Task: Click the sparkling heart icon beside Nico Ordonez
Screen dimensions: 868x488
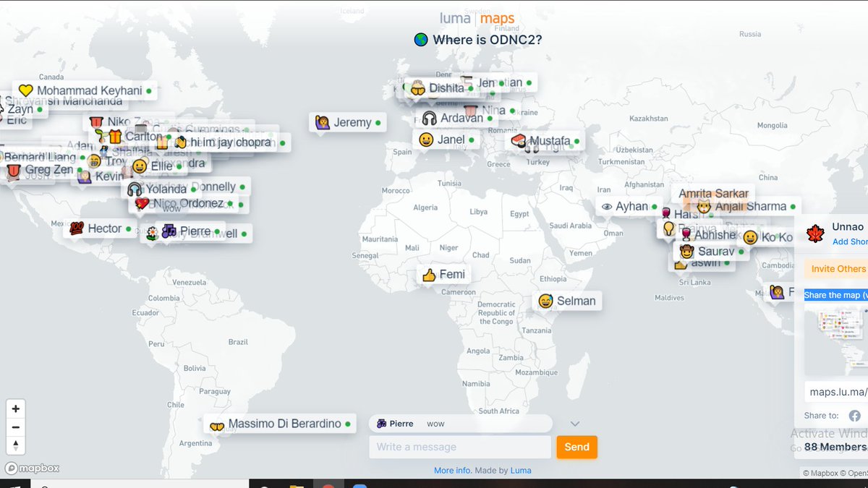Action: pos(142,203)
